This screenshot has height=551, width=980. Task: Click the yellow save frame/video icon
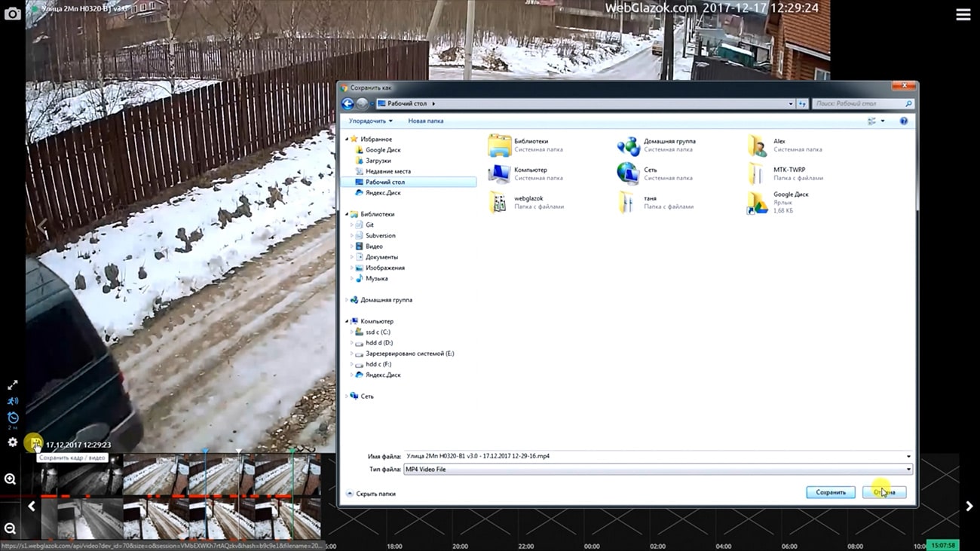[x=35, y=444]
